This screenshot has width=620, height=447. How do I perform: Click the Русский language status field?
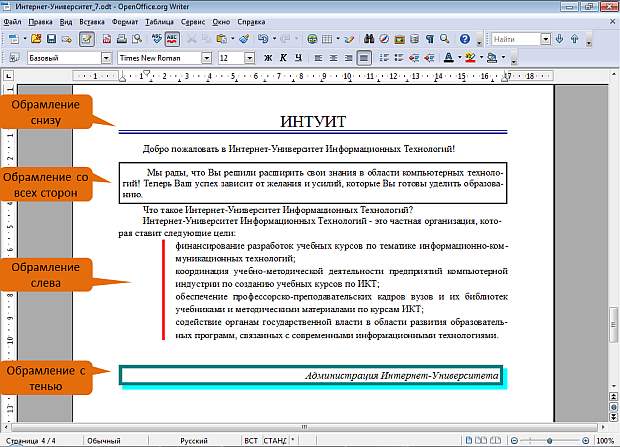194,441
